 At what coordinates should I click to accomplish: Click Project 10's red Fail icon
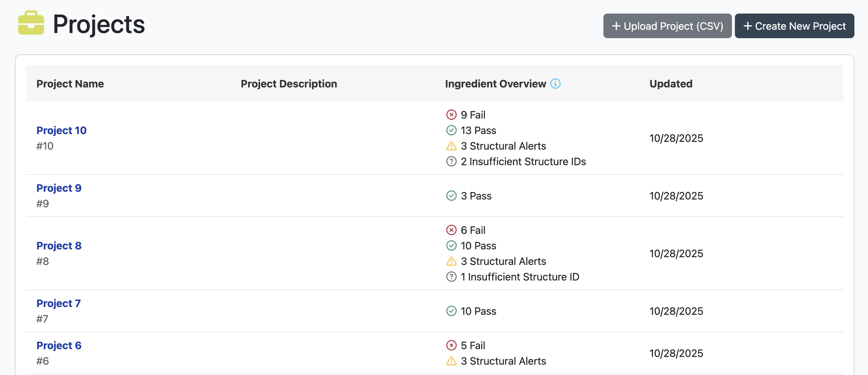click(451, 115)
